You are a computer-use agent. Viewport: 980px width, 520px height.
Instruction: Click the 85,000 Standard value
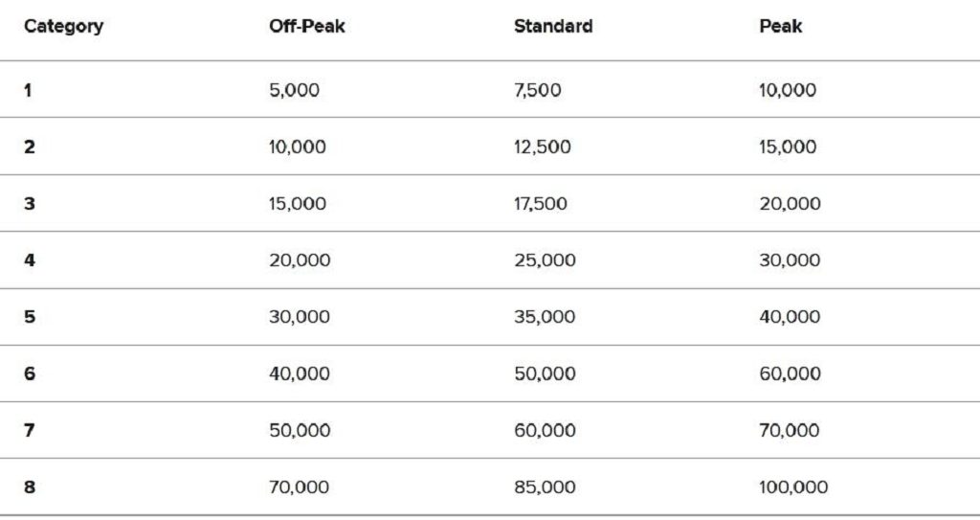click(545, 487)
